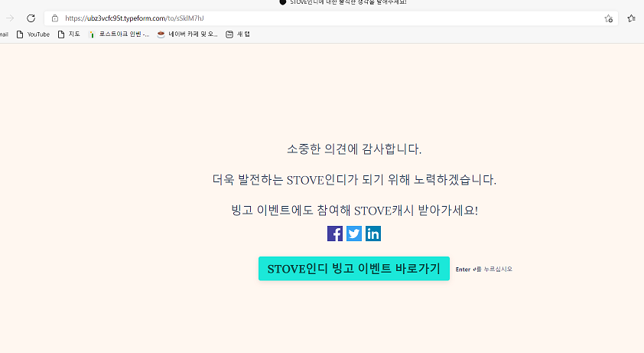Click the text 더욱 발전하는 STOVE인디가 되기 위해 노력하겠습니다.
The width and height of the screenshot is (644, 353).
click(x=354, y=180)
